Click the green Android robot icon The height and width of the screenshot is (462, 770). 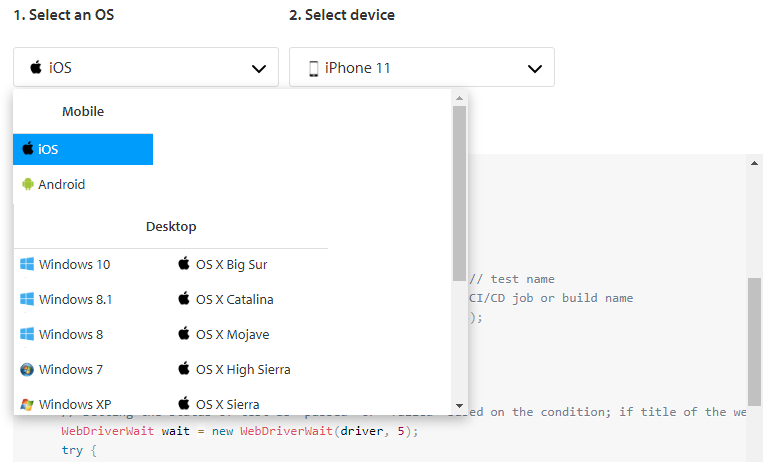(28, 184)
